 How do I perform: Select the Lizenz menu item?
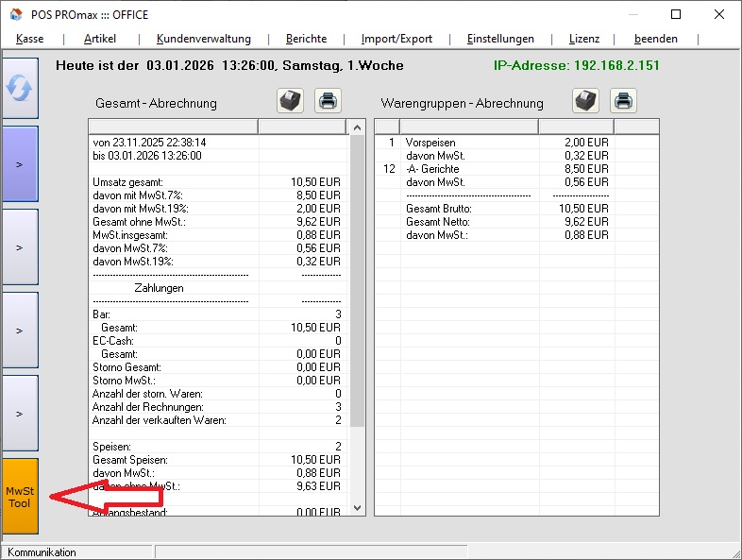(584, 39)
